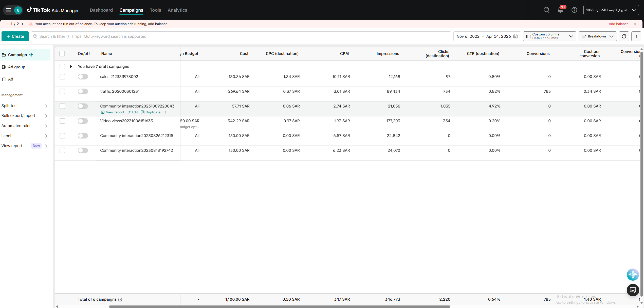644x308 pixels.
Task: Open the three-dot more options button
Action: [636, 36]
